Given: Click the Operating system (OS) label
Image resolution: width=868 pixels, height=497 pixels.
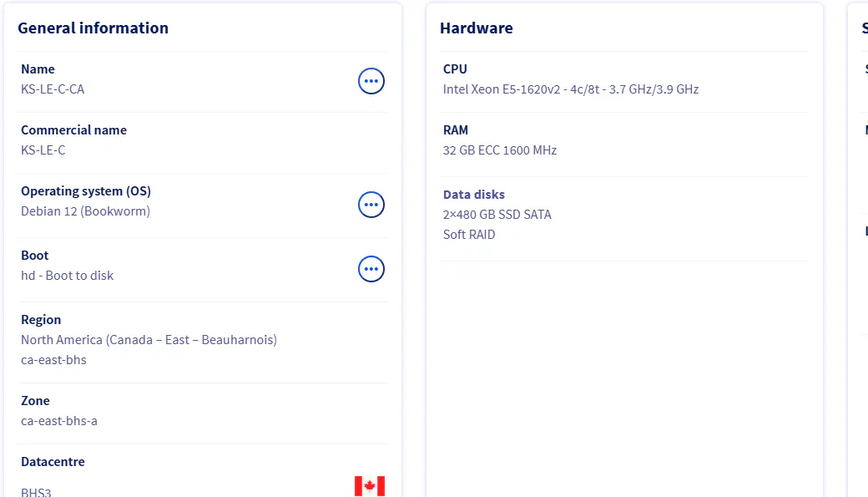Looking at the screenshot, I should pos(86,191).
